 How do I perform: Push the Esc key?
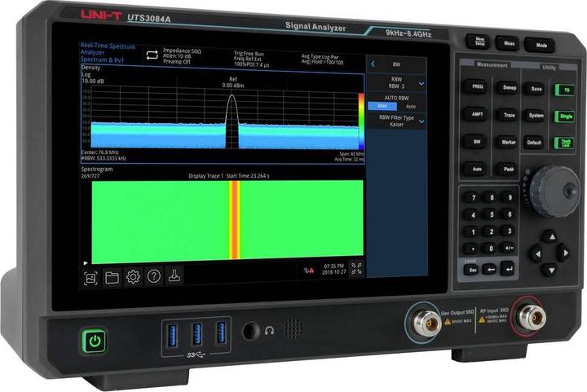[472, 270]
